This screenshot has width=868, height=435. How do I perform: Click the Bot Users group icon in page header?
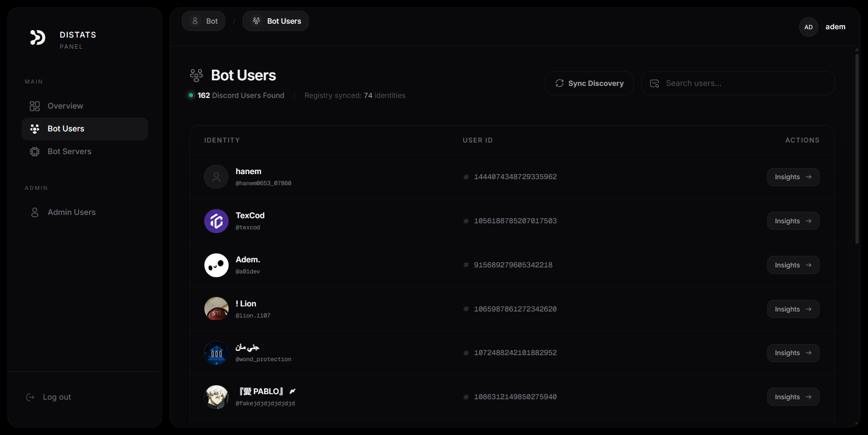[x=196, y=75]
